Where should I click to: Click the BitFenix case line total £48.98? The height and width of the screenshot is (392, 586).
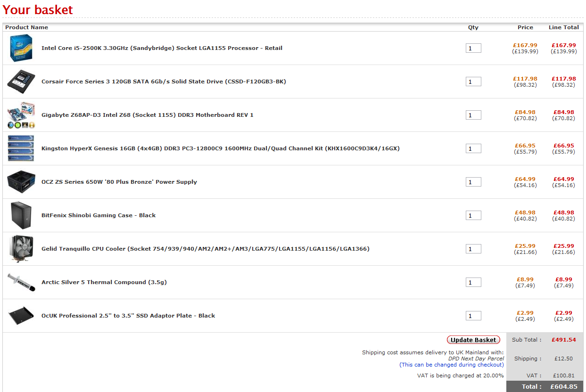coord(564,212)
